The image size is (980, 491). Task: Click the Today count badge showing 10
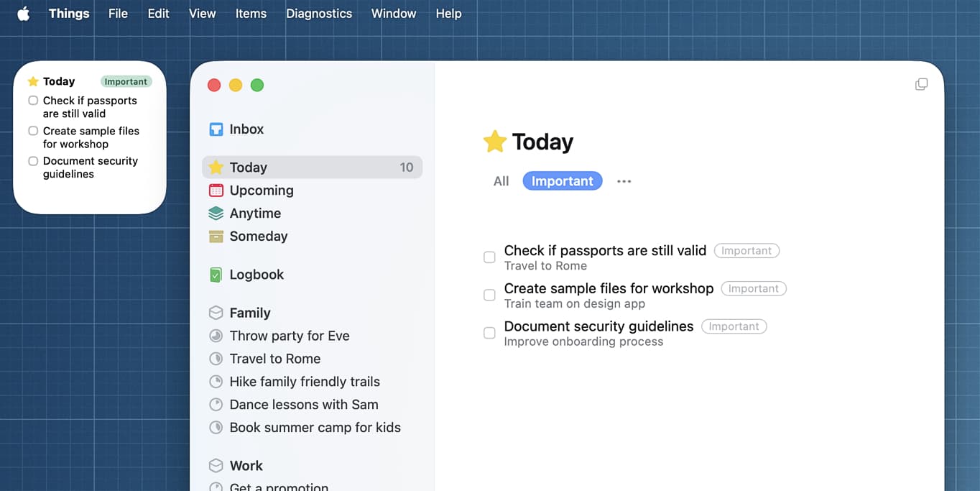pos(407,167)
